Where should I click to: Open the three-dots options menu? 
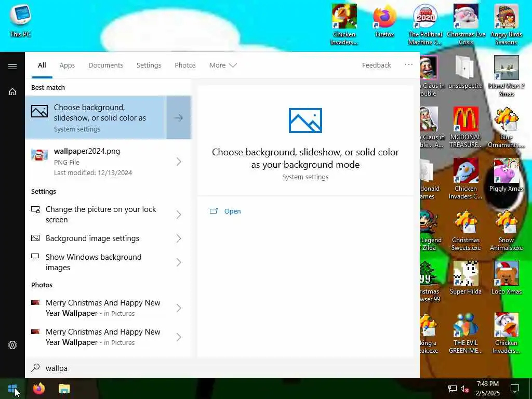coord(408,64)
